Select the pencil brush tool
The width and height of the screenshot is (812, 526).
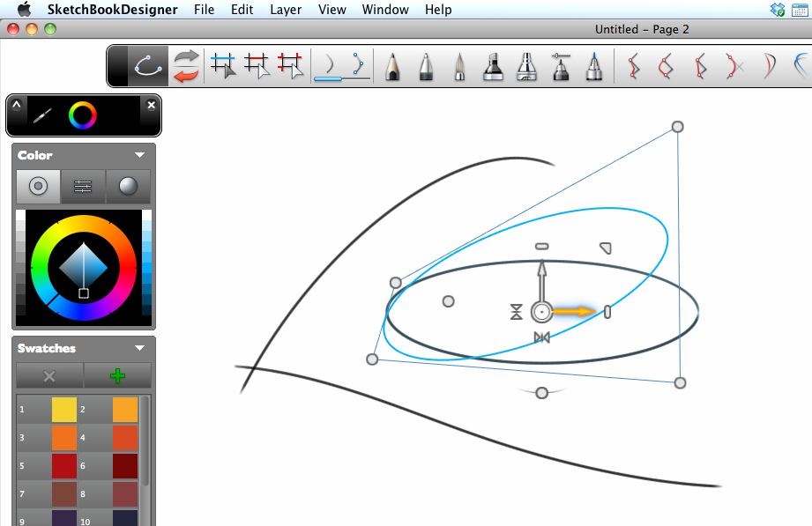tap(393, 66)
